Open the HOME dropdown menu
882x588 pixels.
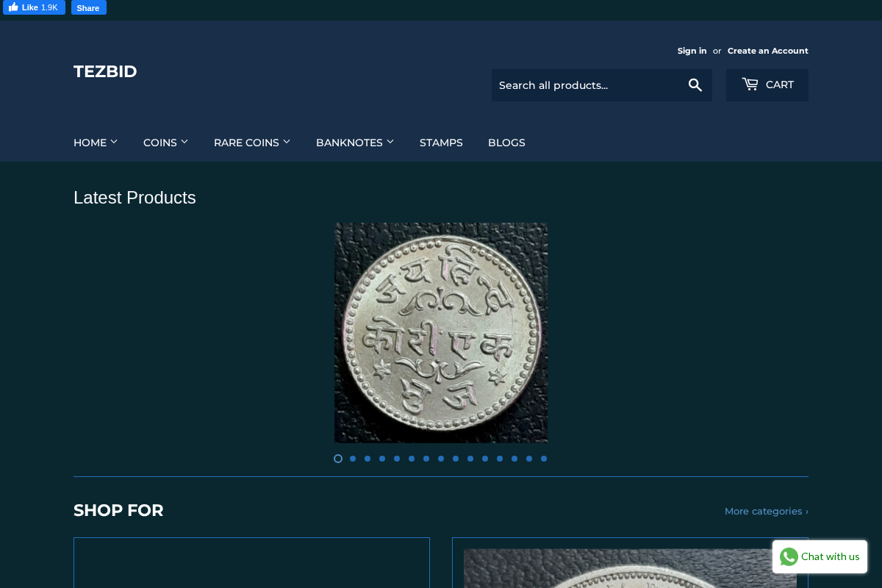pyautogui.click(x=96, y=143)
